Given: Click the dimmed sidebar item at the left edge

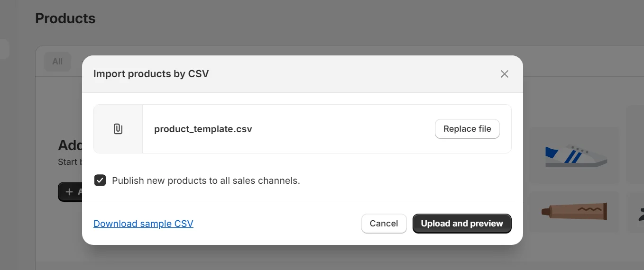Looking at the screenshot, I should 4,49.
